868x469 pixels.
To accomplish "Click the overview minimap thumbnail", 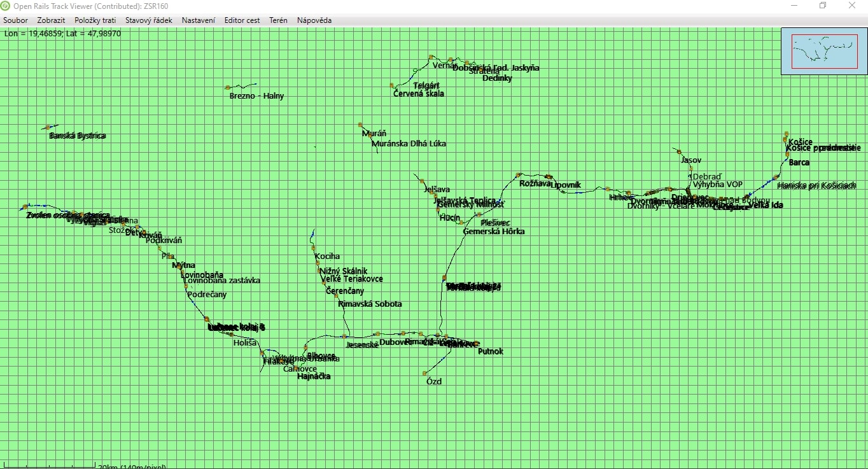I will [824, 52].
